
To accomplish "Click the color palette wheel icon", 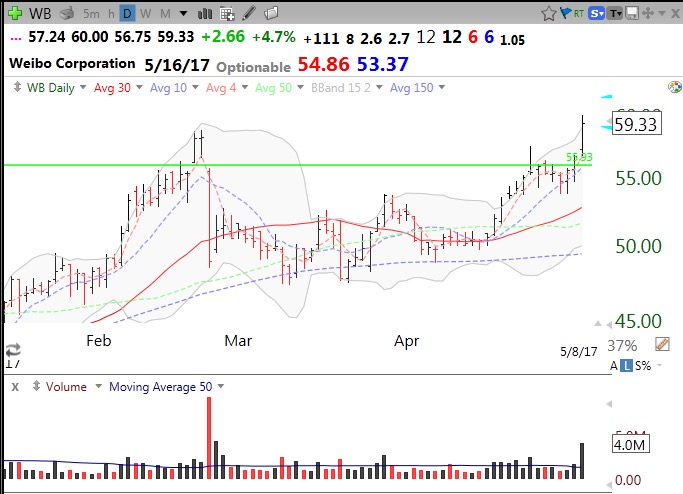I will 675,87.
